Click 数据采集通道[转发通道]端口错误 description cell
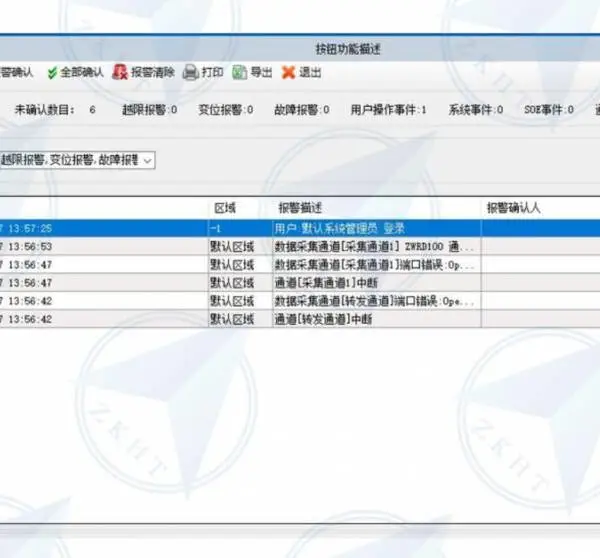The width and height of the screenshot is (600, 558). (377, 301)
